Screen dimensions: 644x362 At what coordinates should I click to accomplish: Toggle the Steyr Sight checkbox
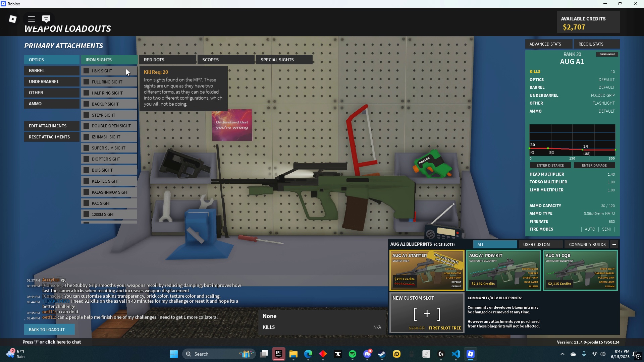87,115
